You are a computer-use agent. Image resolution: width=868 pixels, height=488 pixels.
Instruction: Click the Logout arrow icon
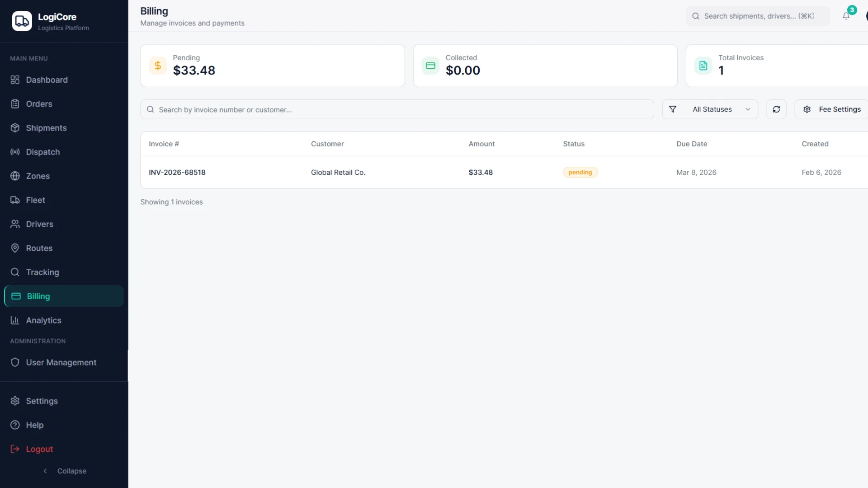click(15, 449)
